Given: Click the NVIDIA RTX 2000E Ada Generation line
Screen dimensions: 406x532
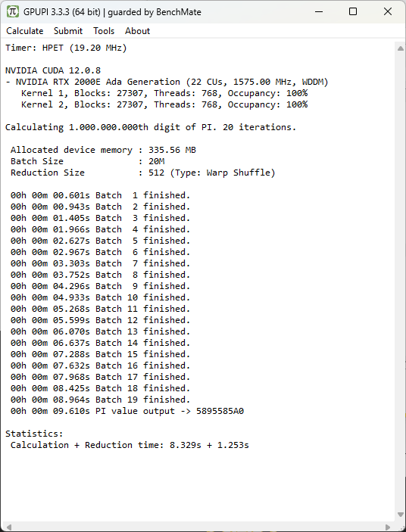Looking at the screenshot, I should 167,82.
